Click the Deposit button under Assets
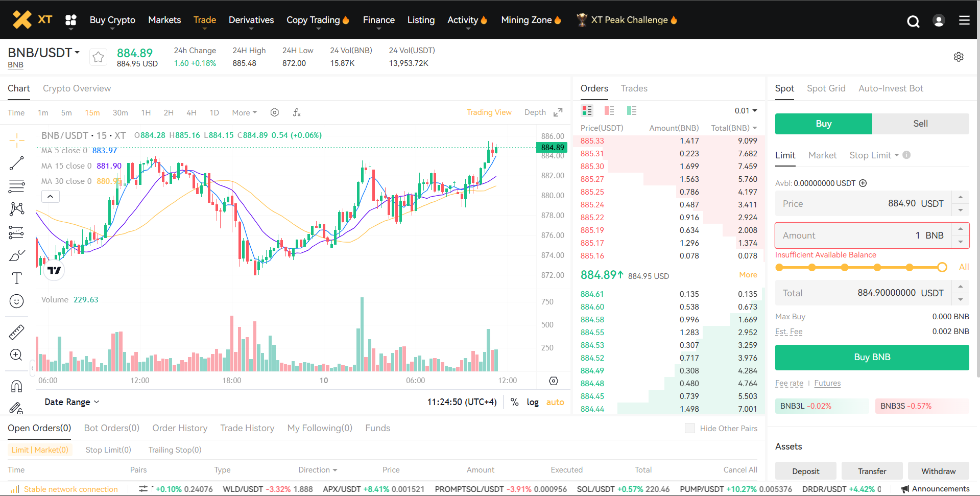980x496 pixels. 805,471
